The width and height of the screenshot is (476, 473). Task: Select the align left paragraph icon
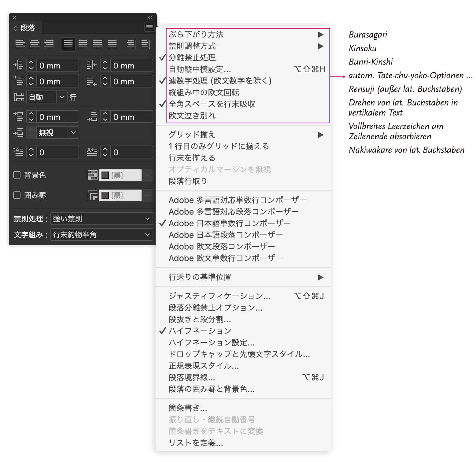[20, 44]
